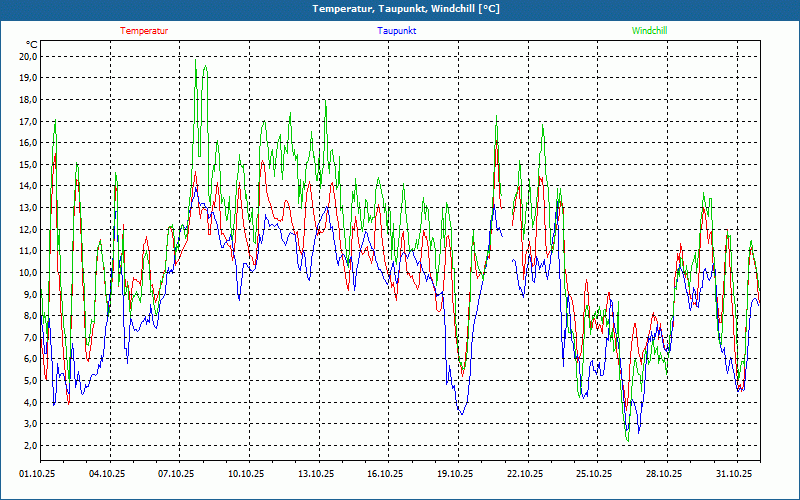Select the red 'Temperatur' legend label
Image resolution: width=800 pixels, height=500 pixels.
click(x=144, y=31)
